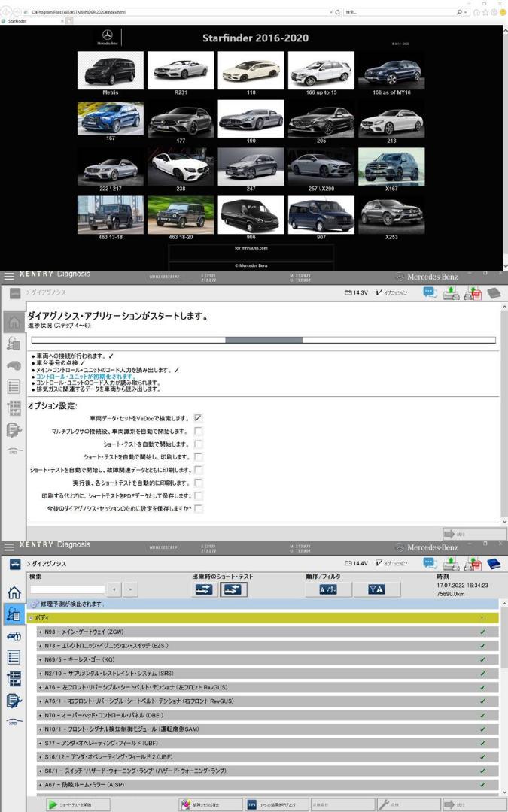This screenshot has height=812, width=508.
Task: Click the previous search result arrow
Action: point(114,589)
